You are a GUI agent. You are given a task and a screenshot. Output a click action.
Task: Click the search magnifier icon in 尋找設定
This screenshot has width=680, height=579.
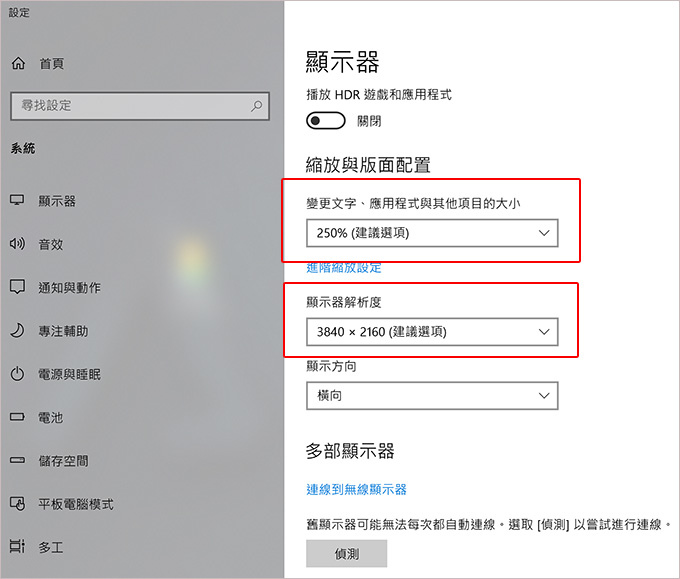256,105
